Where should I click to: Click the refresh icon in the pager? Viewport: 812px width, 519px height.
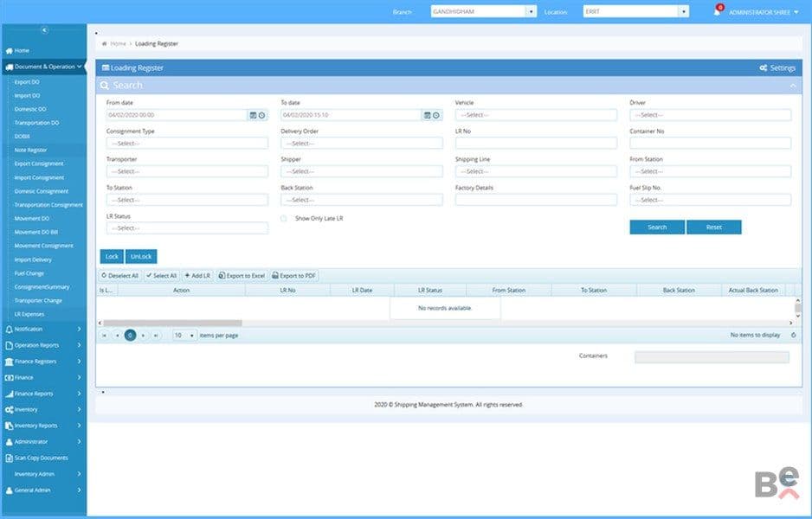(793, 336)
